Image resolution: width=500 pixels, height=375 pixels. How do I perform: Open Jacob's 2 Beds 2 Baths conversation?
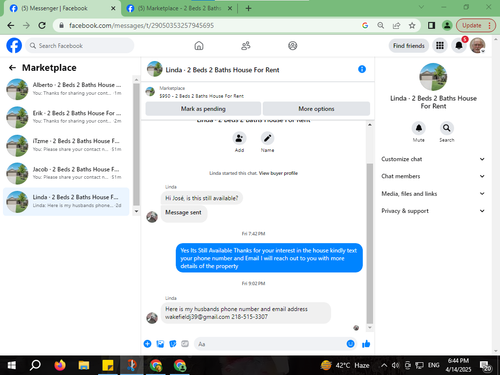coord(66,173)
